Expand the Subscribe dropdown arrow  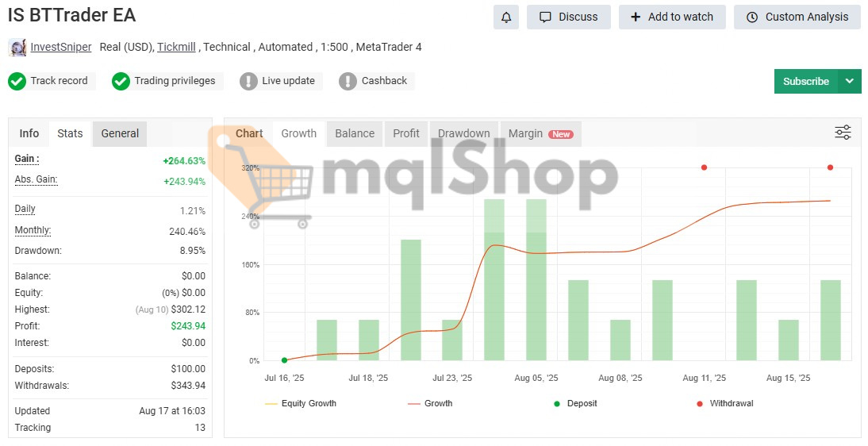(x=850, y=82)
